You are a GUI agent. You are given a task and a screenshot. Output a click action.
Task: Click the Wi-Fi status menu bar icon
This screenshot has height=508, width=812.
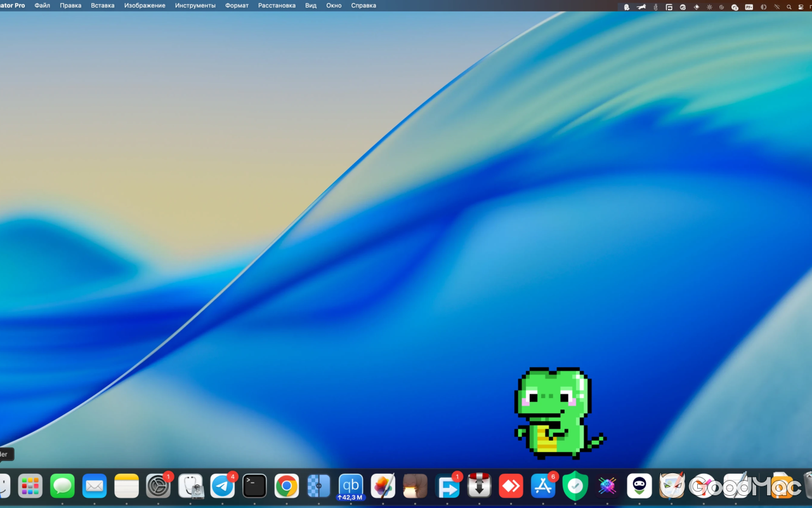776,7
